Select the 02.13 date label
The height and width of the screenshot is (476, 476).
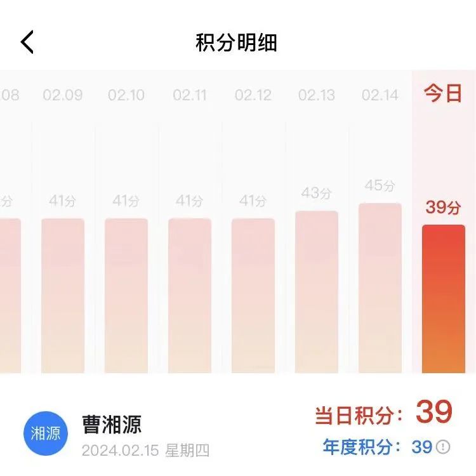pyautogui.click(x=316, y=95)
